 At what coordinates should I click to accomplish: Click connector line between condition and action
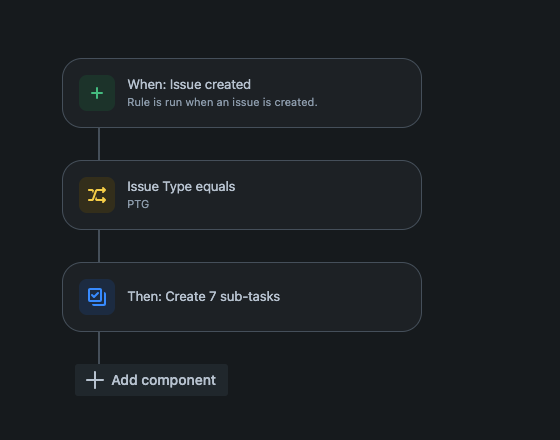pyautogui.click(x=99, y=246)
